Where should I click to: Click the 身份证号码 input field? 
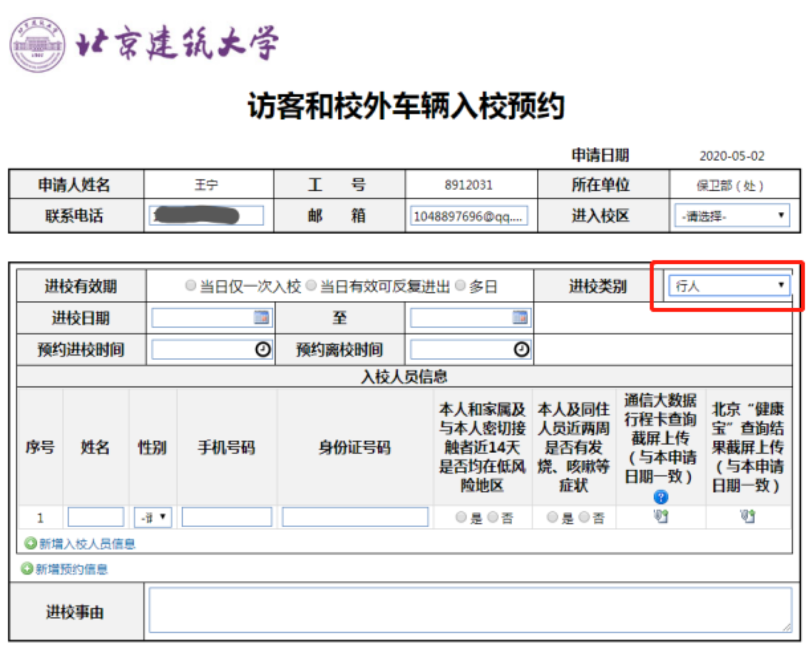coord(355,517)
